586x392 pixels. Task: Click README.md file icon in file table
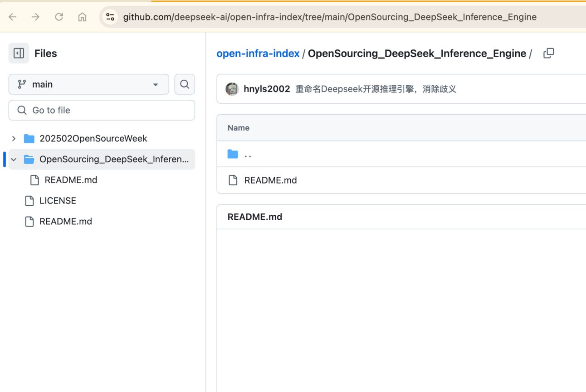[233, 180]
